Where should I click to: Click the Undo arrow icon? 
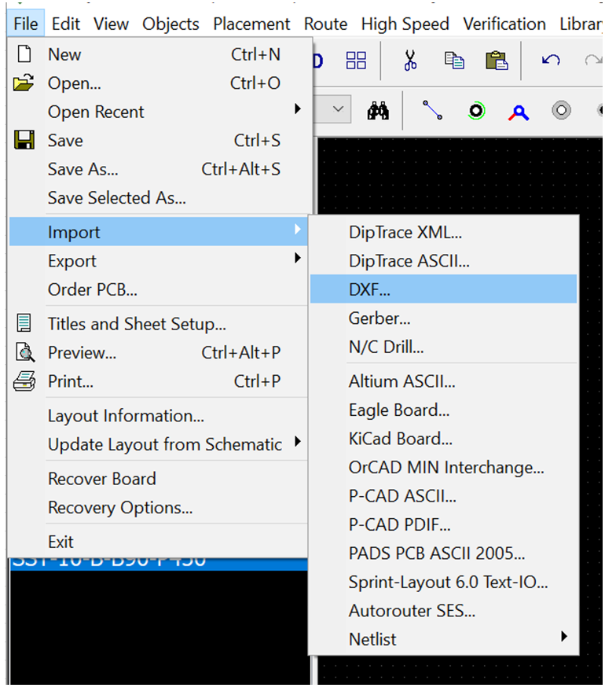551,60
